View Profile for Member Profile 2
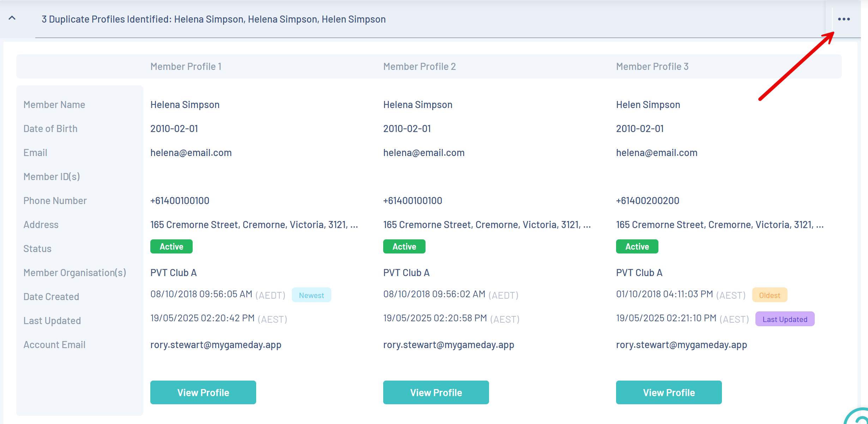Screen dimensions: 868x424 [436, 392]
